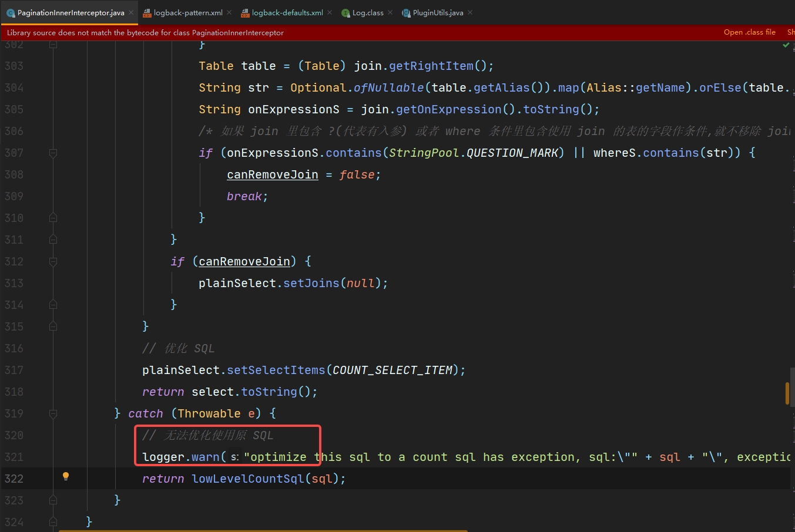This screenshot has height=532, width=795.
Task: Switch to the logback-pattern.xml tab
Action: [187, 12]
